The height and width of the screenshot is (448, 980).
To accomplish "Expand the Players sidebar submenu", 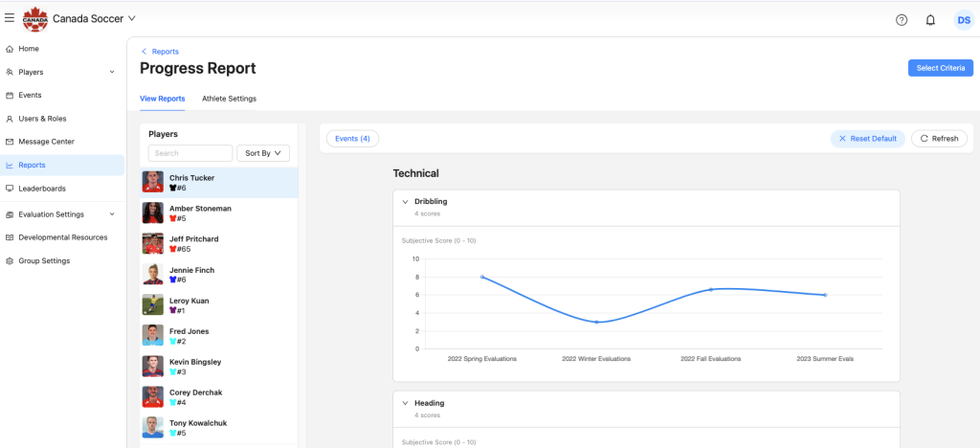I will point(112,72).
